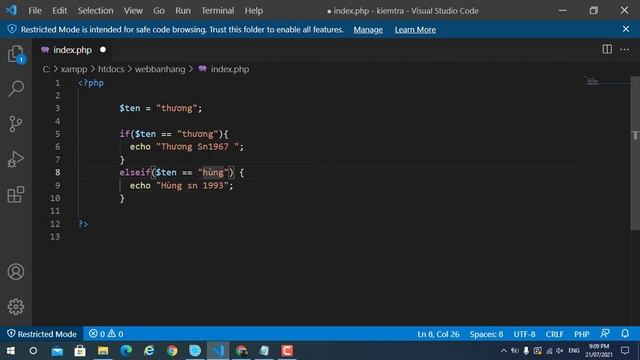Image resolution: width=640 pixels, height=360 pixels.
Task: Click the elseif keyword on line 8
Action: (135, 173)
